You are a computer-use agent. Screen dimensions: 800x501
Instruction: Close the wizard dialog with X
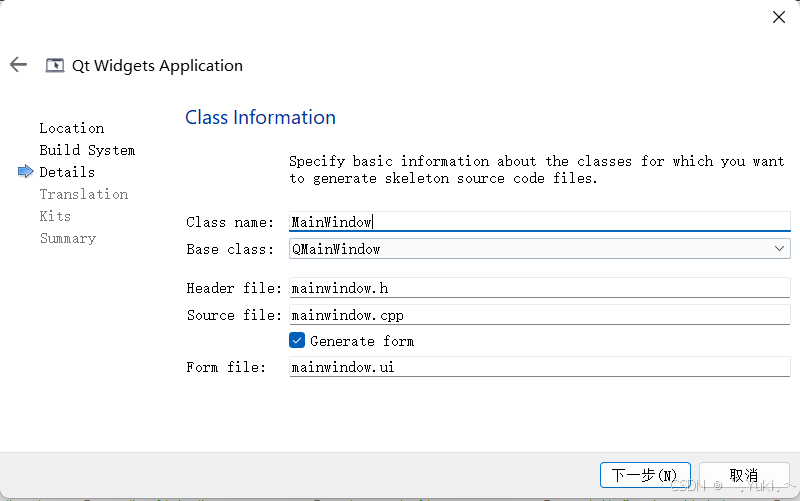(779, 17)
